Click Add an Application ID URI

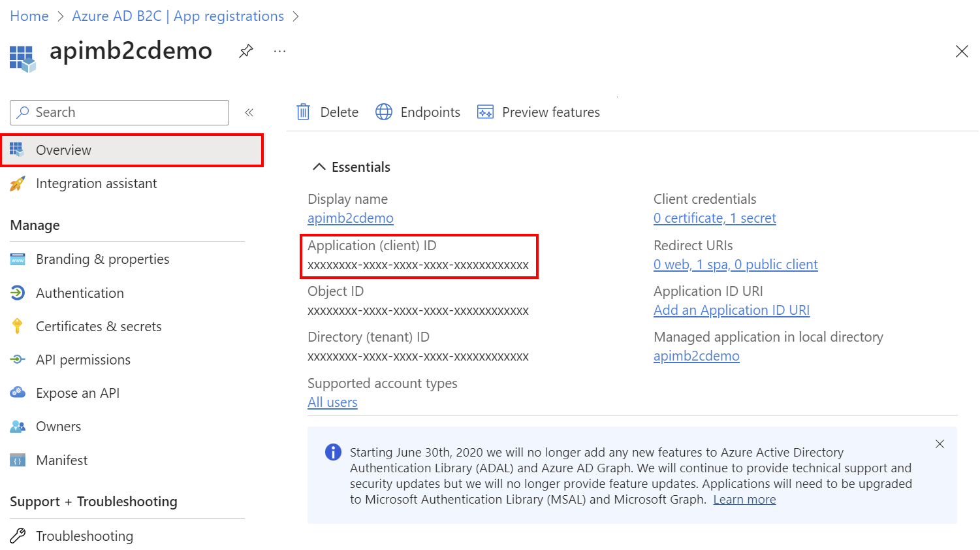(731, 310)
